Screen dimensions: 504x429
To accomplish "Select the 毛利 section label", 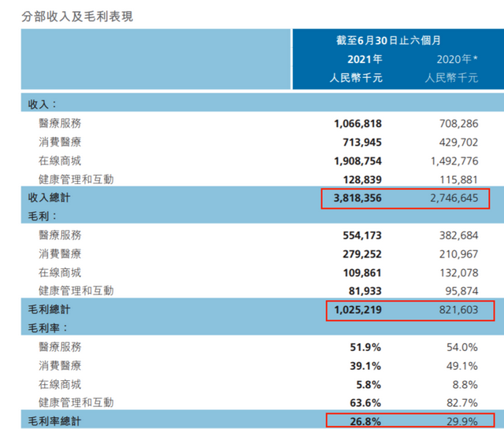I will [x=43, y=215].
